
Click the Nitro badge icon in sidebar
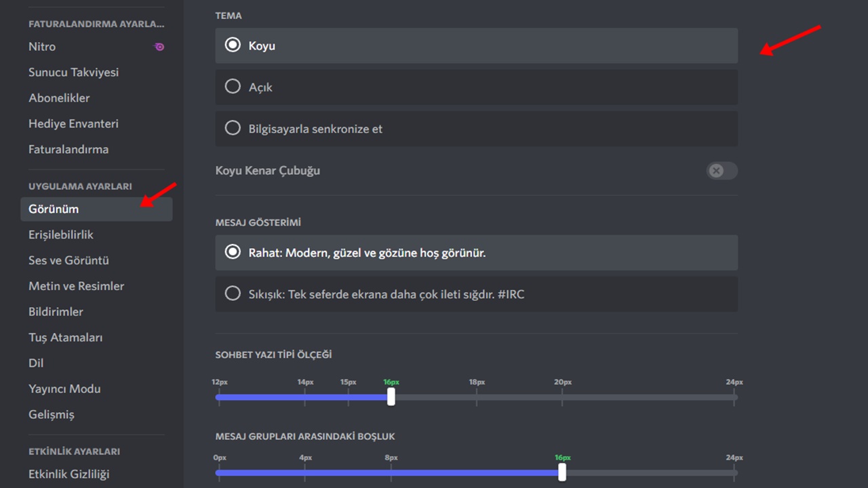(159, 47)
